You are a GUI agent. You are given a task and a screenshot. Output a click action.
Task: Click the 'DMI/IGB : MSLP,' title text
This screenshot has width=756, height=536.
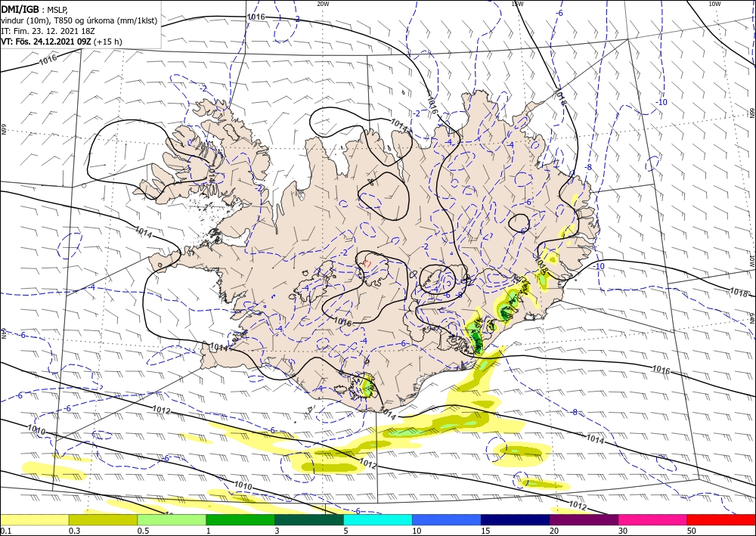click(35, 9)
